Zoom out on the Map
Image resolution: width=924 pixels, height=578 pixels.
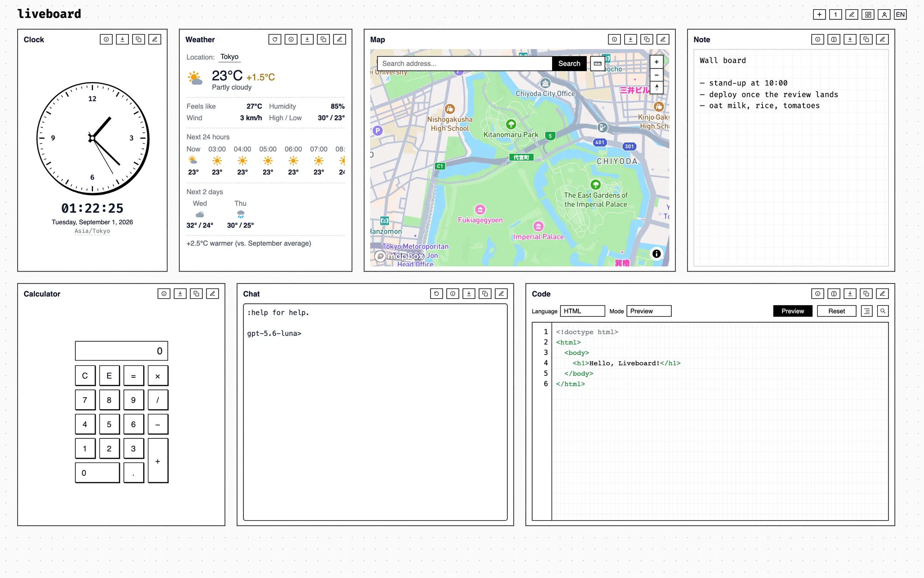pyautogui.click(x=657, y=74)
